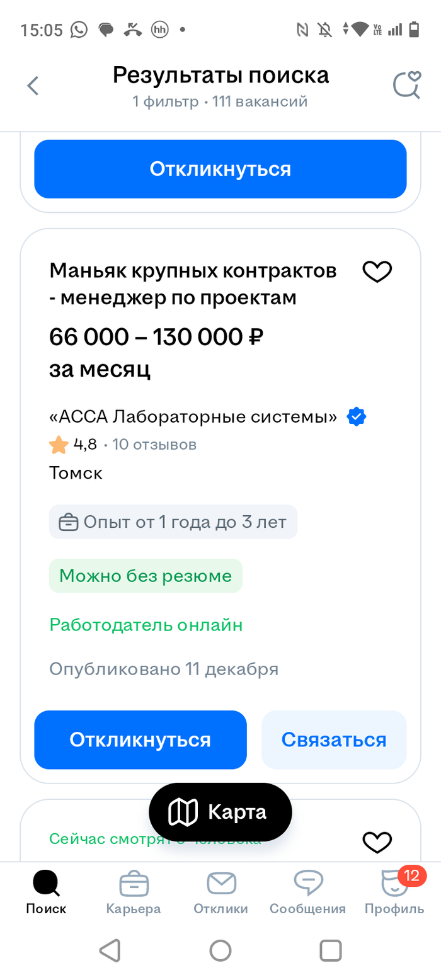This screenshot has height=980, width=441.
Task: Tap Откликнуться on the Маньяк крупных контрактов vacancy
Action: [x=140, y=739]
